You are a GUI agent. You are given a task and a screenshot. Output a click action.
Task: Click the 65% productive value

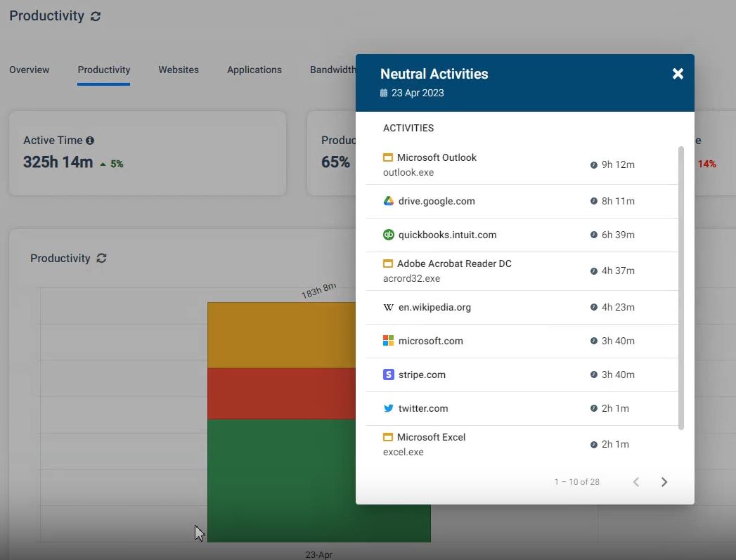point(335,162)
